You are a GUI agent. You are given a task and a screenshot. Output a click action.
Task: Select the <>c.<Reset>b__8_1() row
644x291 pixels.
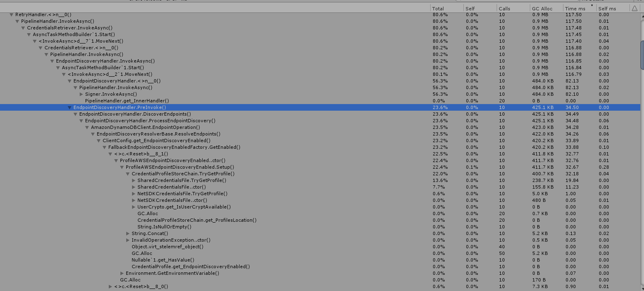[320, 154]
